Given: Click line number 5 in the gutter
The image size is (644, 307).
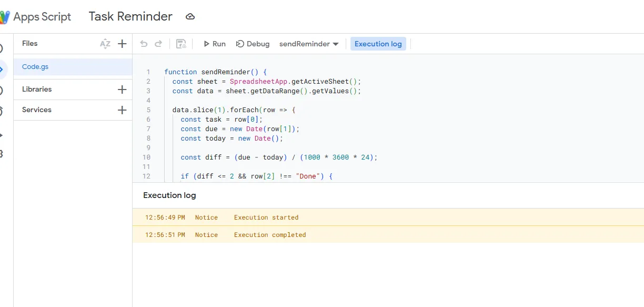Looking at the screenshot, I should click(x=148, y=110).
